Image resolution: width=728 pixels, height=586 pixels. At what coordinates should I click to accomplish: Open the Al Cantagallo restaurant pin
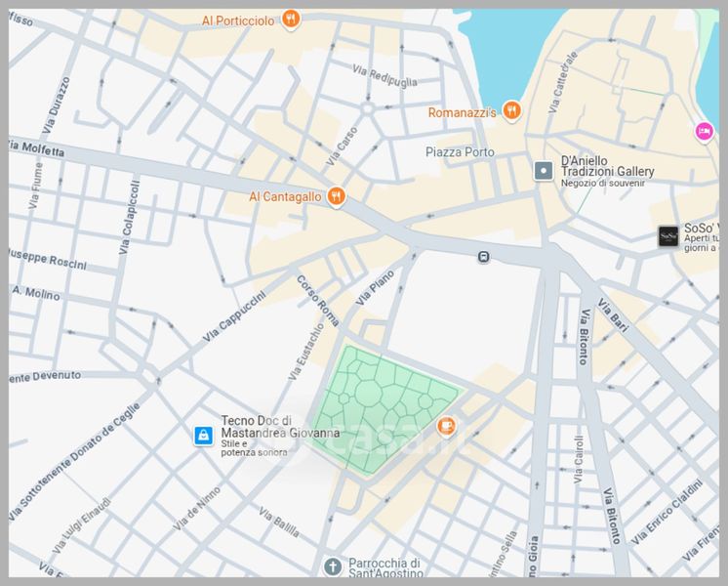[x=336, y=196]
